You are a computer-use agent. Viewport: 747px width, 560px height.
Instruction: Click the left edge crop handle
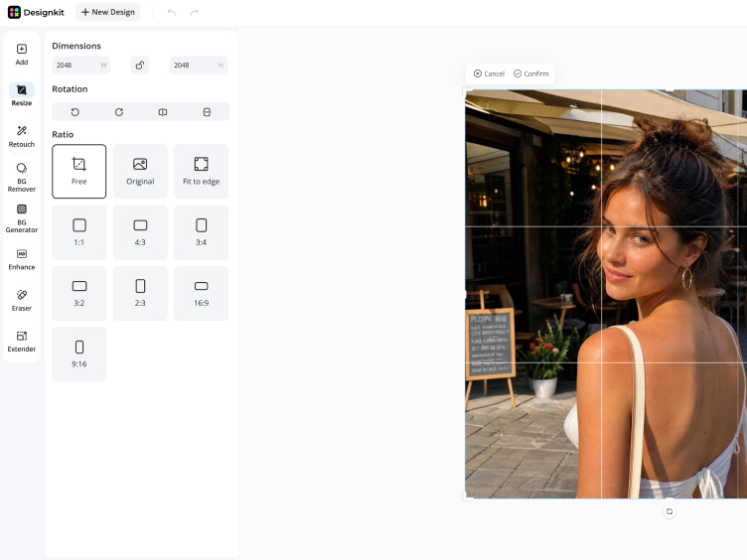[465, 294]
